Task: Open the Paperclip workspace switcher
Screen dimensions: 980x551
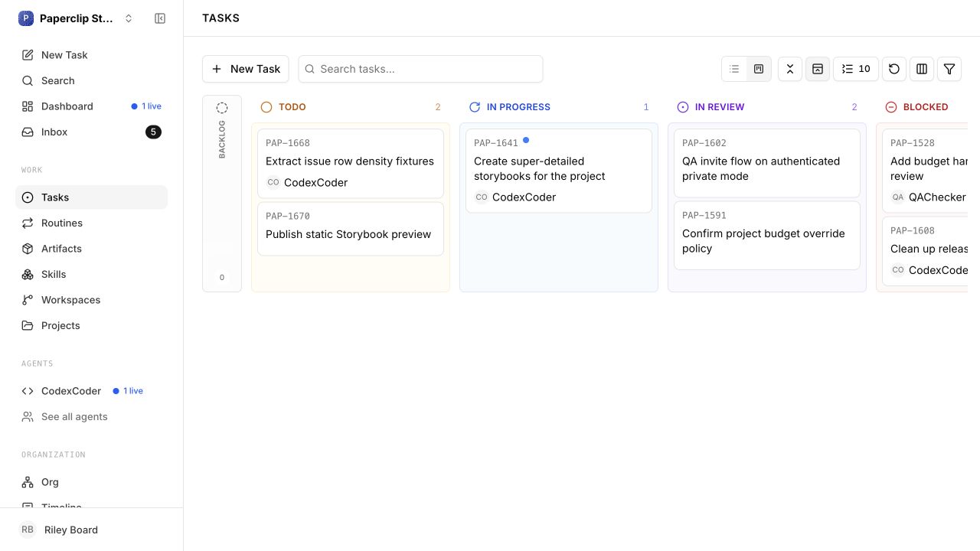Action: coord(76,18)
